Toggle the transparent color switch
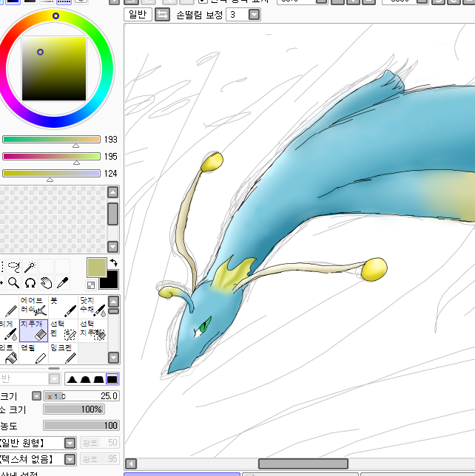This screenshot has width=475, height=476. 91,285
